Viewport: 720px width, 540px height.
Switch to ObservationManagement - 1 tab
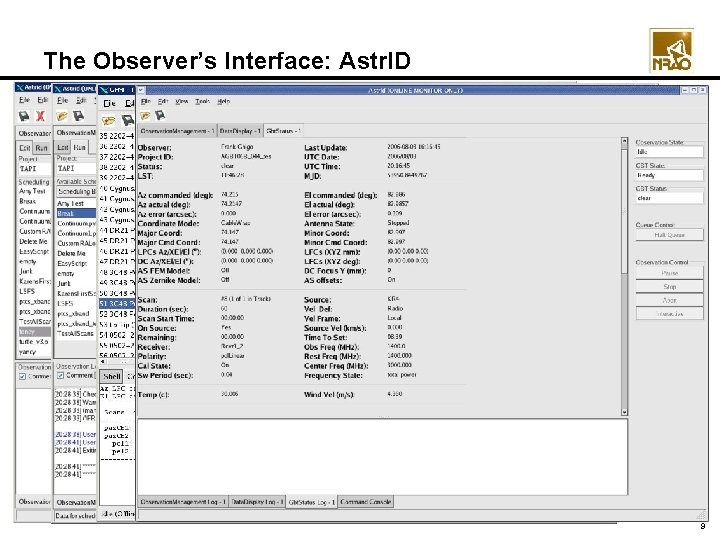coord(177,131)
